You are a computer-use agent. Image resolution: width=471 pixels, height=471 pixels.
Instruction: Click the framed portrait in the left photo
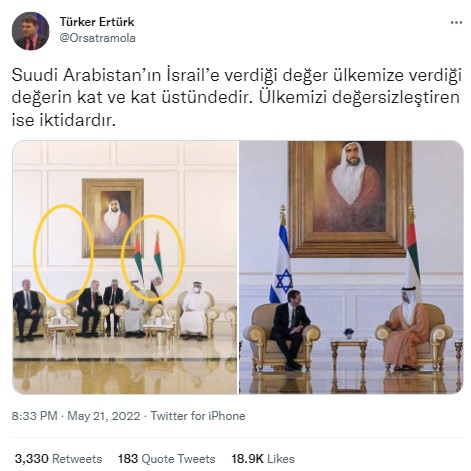[x=113, y=218]
